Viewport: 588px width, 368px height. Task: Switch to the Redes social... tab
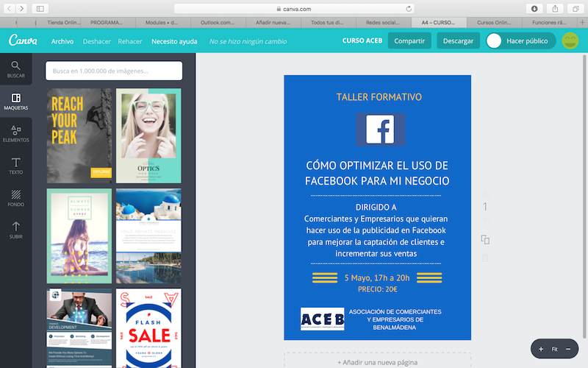click(x=382, y=23)
